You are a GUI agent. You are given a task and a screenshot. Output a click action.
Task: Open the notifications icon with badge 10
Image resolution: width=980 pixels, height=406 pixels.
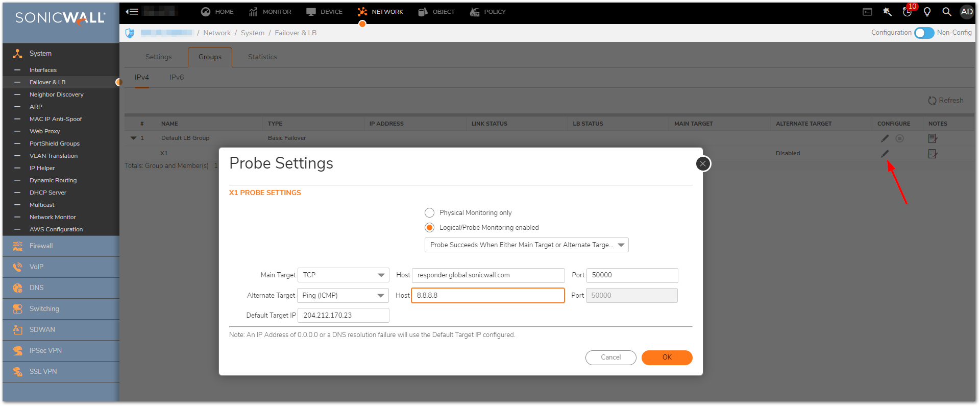coord(907,12)
